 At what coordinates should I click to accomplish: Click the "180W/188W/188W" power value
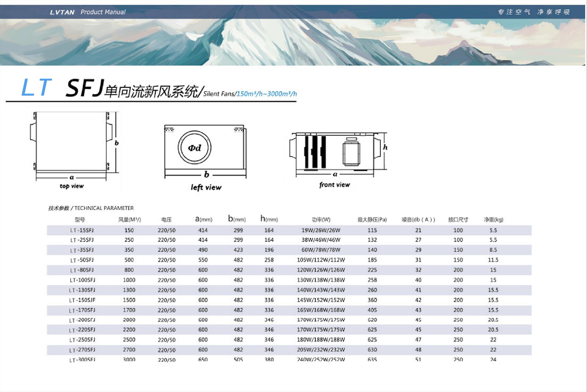[x=321, y=340]
